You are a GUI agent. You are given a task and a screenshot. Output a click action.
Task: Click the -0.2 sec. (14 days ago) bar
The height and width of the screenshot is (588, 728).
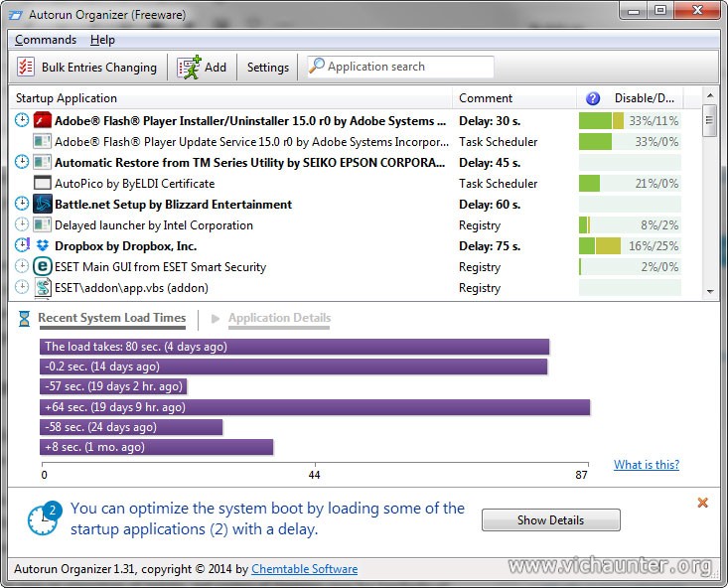[293, 367]
